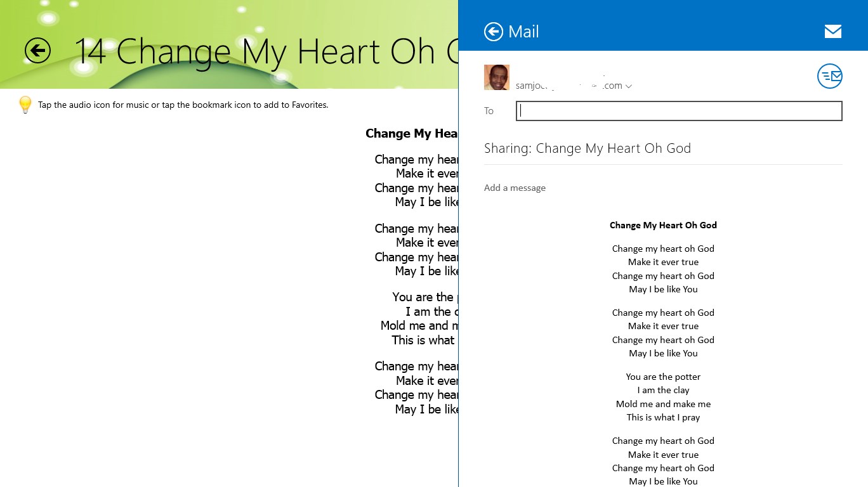This screenshot has height=487, width=868.
Task: Expand the sender account dropdown chevron
Action: pos(628,86)
